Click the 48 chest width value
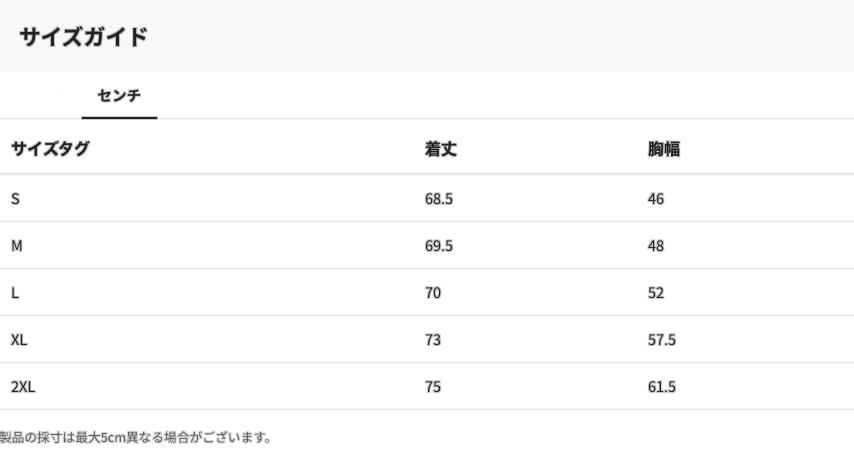Viewport: 854px width, 471px height. click(x=656, y=246)
